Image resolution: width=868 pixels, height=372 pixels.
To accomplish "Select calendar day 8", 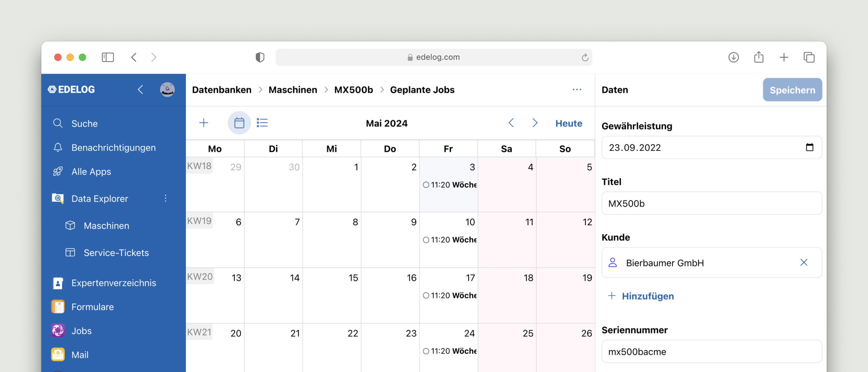I will (332, 240).
